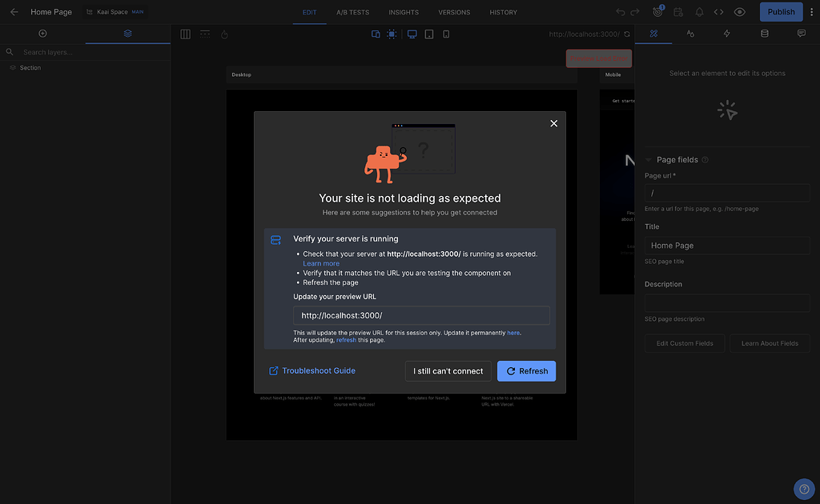
Task: Select the interactive mode icon in the toolbar
Action: click(x=392, y=34)
